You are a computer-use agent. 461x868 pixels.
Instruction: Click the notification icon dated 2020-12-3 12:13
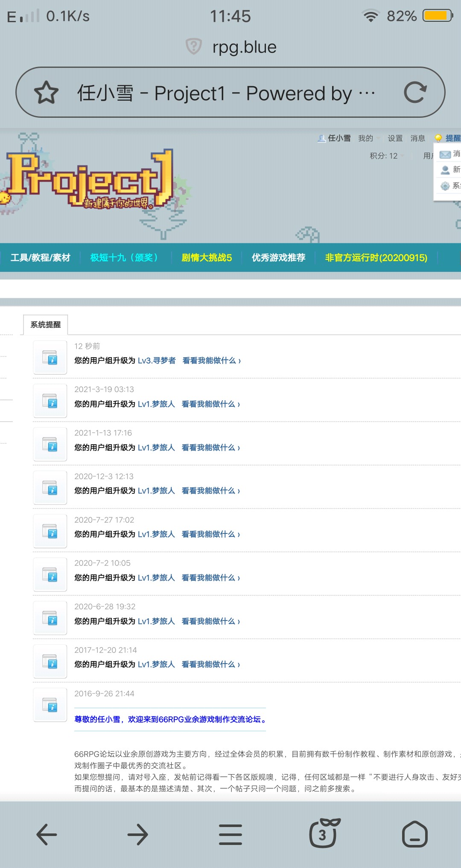click(50, 488)
